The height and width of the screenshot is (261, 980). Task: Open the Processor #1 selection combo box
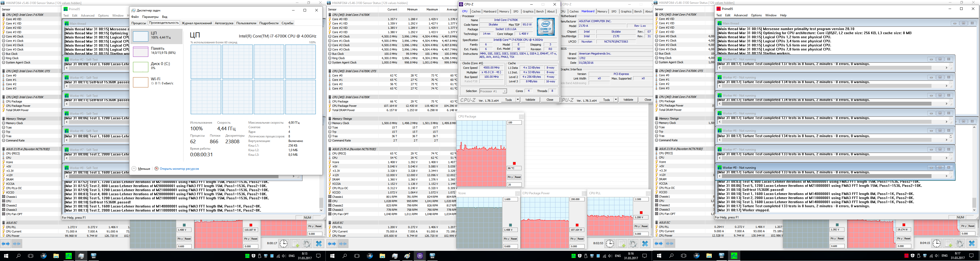pyautogui.click(x=493, y=91)
